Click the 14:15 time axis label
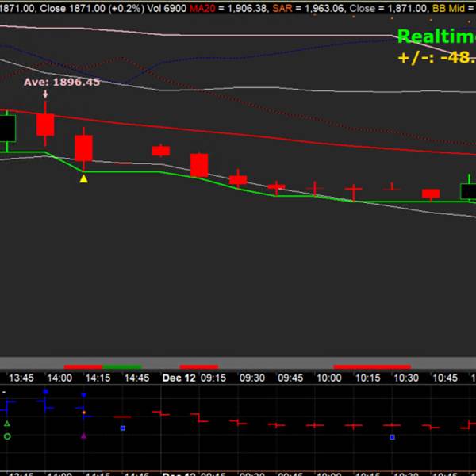Viewport: 476px width, 476px height. [x=98, y=378]
